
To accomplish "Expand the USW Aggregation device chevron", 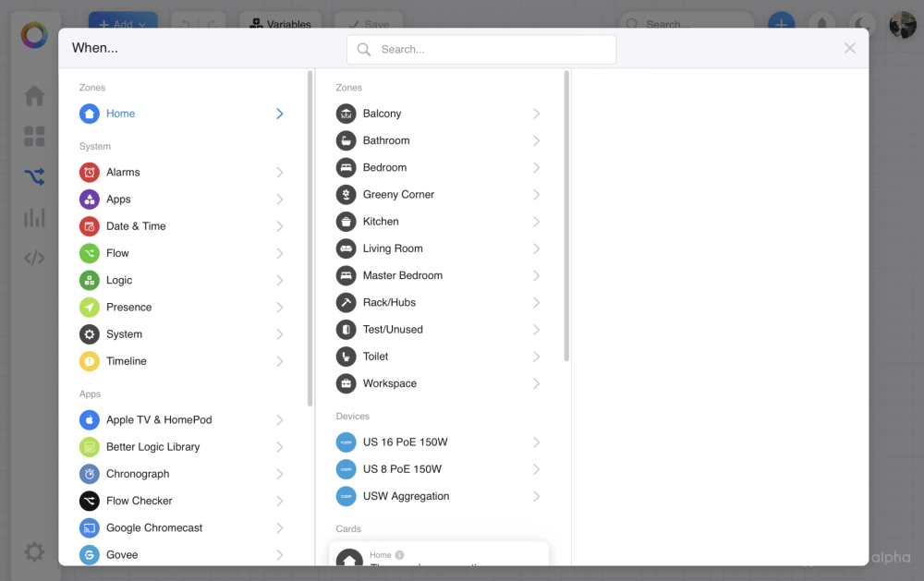I will coord(536,497).
